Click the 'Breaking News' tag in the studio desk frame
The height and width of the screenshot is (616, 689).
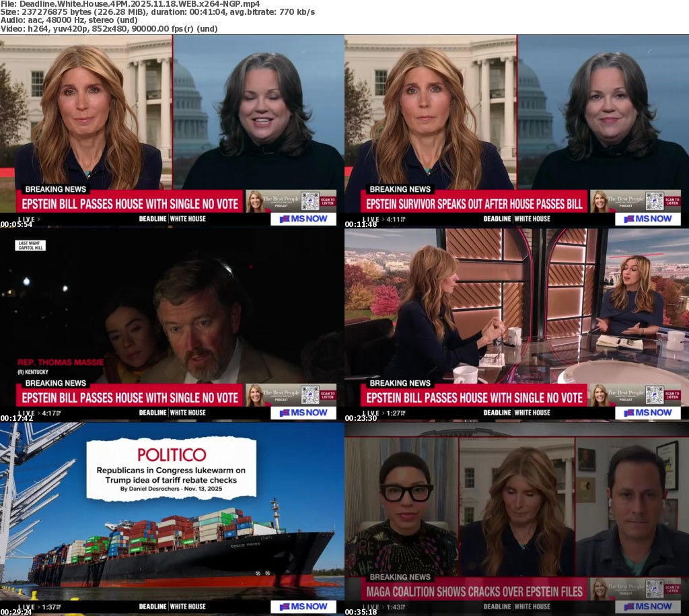click(400, 383)
